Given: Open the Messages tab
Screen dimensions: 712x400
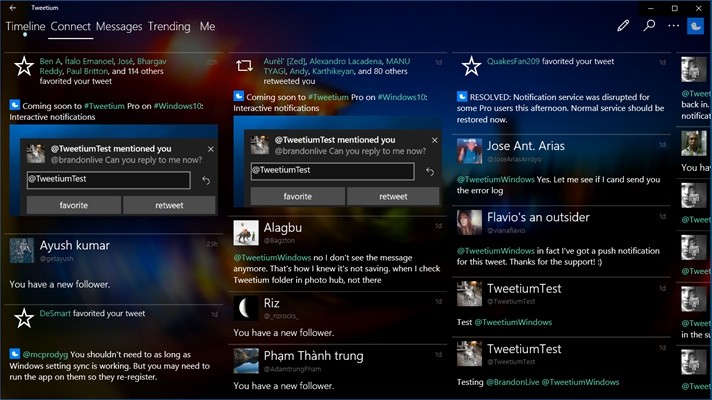Looking at the screenshot, I should coord(119,26).
